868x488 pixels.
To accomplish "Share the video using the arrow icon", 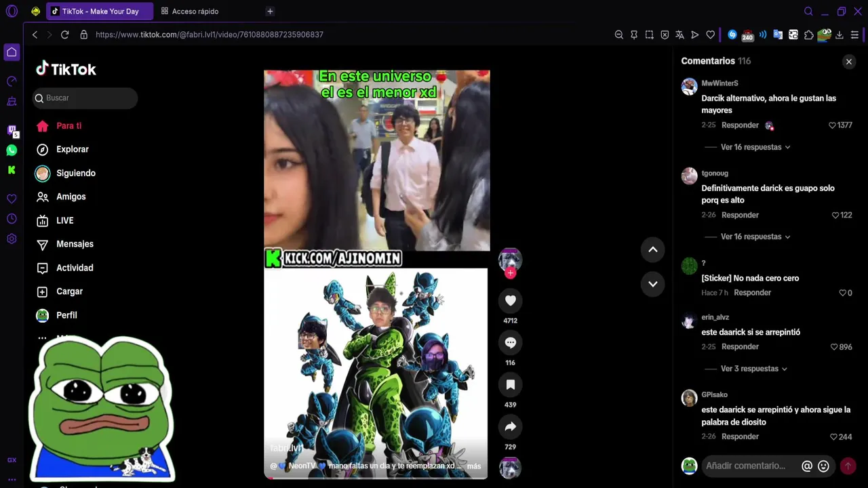I will click(x=510, y=426).
